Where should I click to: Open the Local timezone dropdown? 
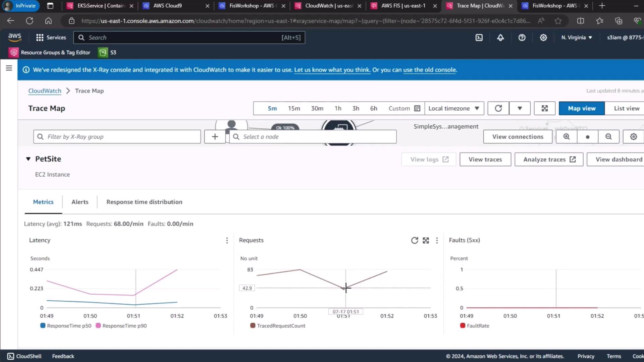coord(454,108)
